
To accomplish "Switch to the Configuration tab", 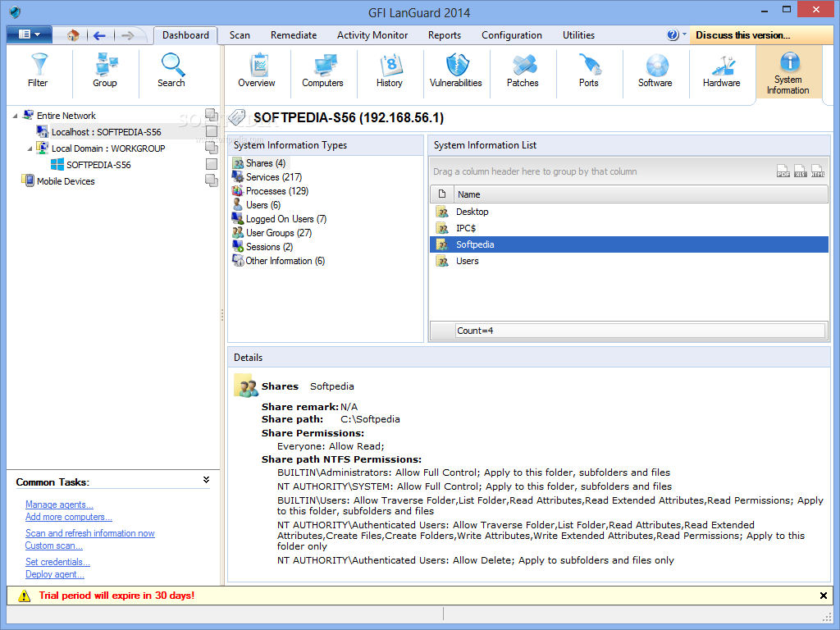I will pos(512,35).
